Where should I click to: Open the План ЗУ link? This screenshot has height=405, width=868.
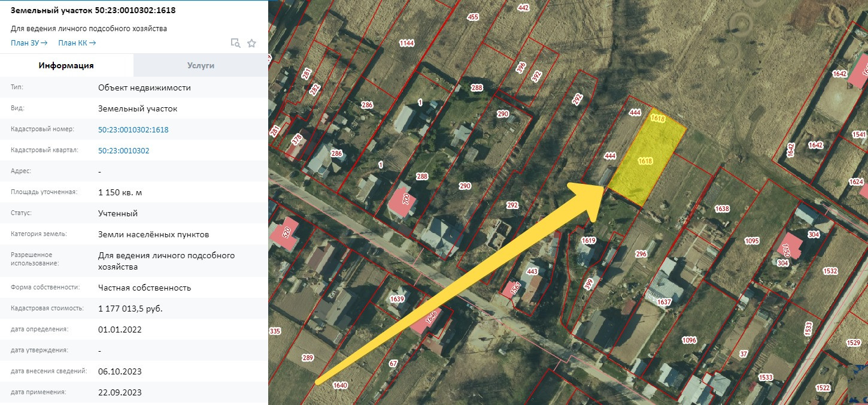[x=29, y=43]
